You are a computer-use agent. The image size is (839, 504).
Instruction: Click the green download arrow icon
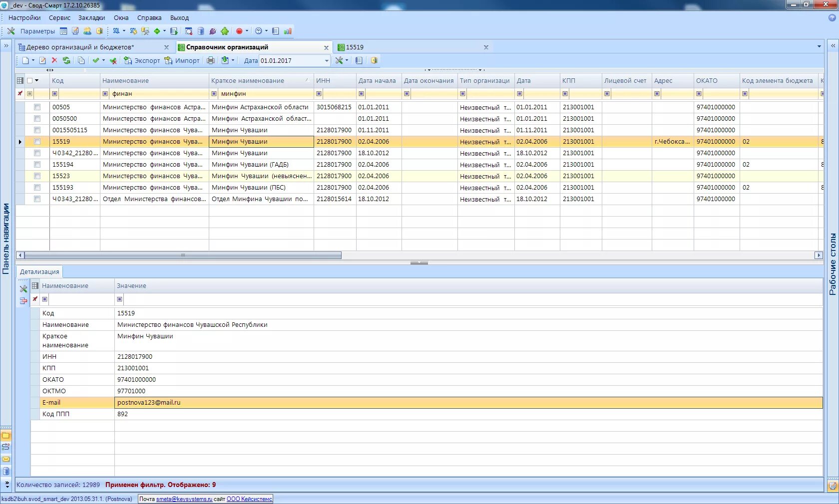coord(225,60)
